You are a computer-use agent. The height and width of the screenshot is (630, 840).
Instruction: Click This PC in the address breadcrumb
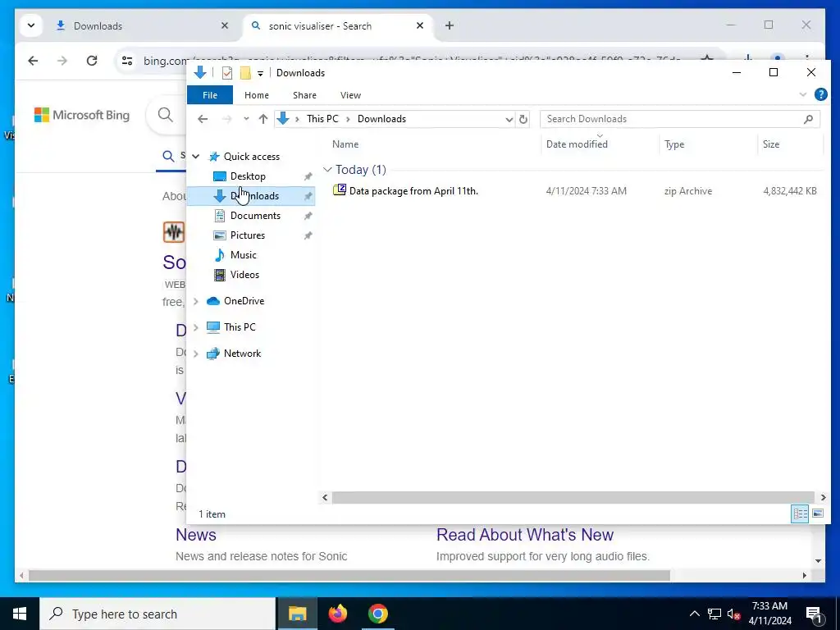(x=322, y=119)
